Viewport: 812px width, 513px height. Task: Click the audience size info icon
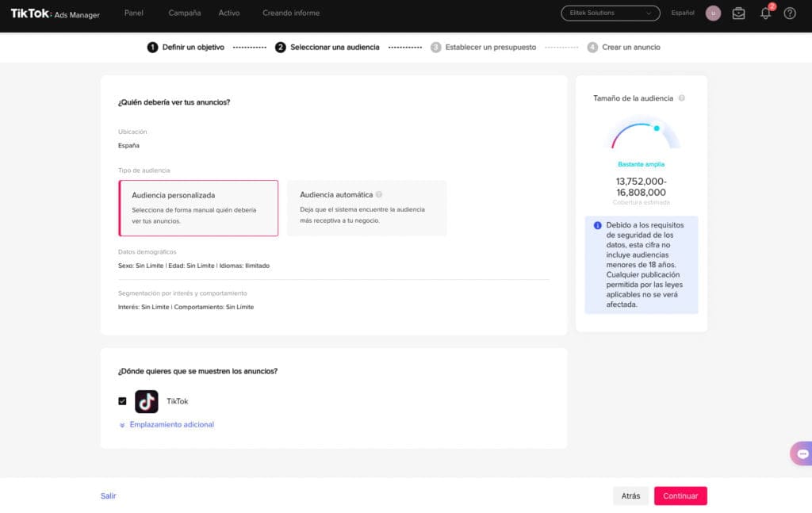coord(682,98)
